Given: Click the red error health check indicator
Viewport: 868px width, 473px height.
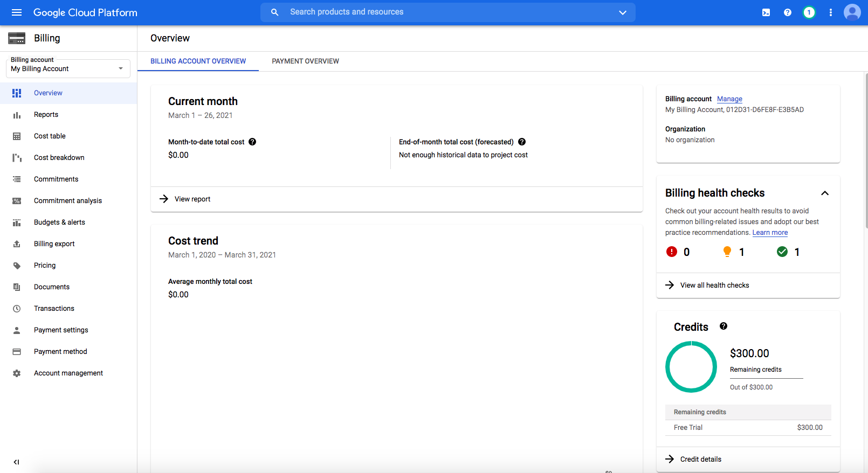Looking at the screenshot, I should point(672,252).
